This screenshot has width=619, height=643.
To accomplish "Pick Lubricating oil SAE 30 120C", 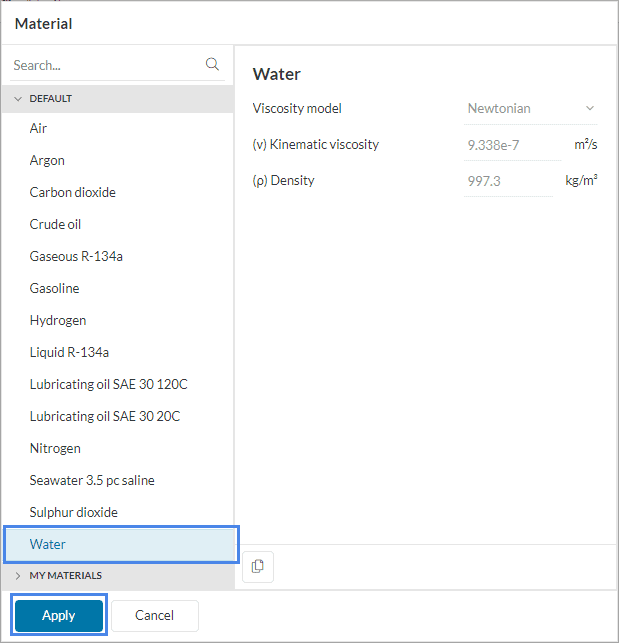I will click(108, 384).
